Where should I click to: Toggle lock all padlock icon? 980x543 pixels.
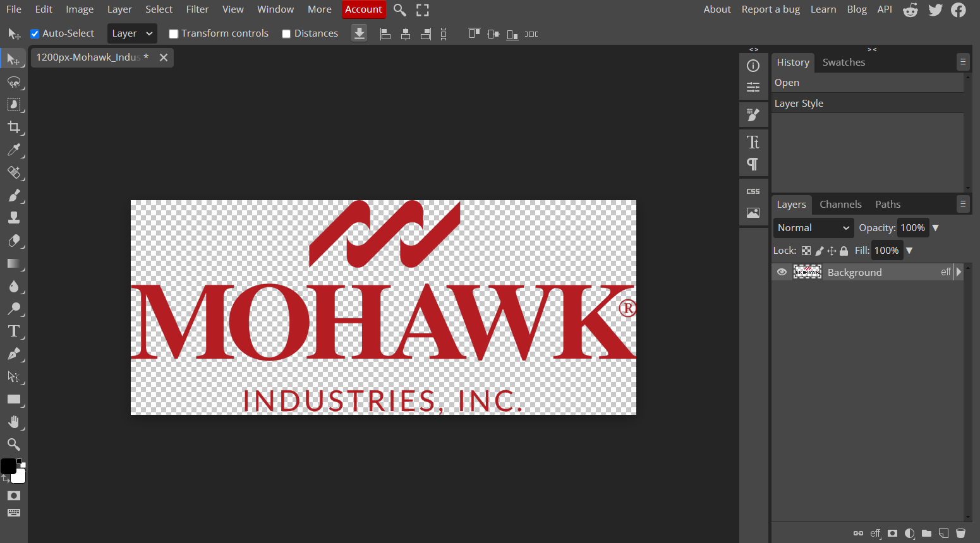tap(844, 251)
